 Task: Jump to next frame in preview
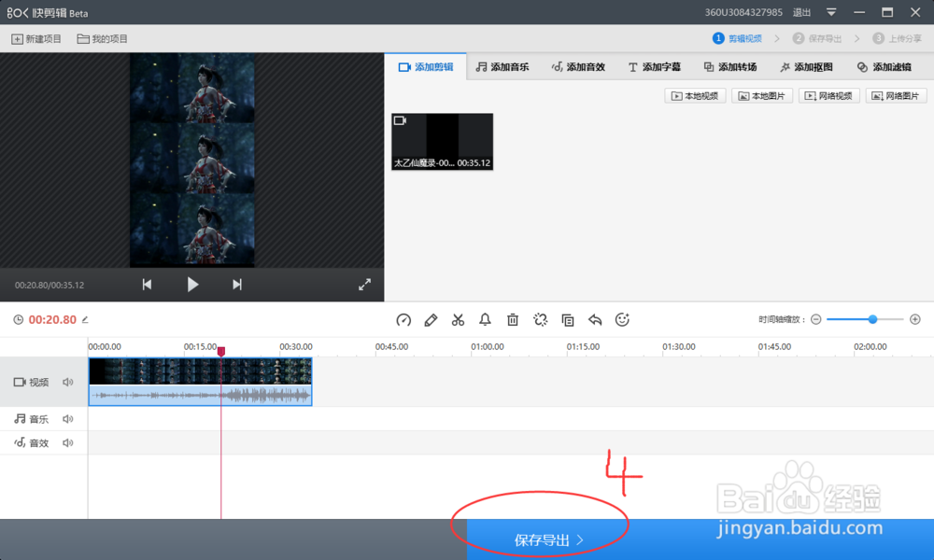click(x=237, y=285)
